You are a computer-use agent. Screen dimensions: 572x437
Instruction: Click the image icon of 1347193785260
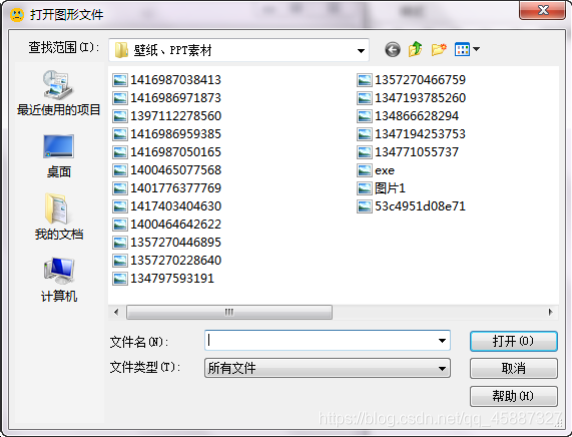[x=364, y=98]
